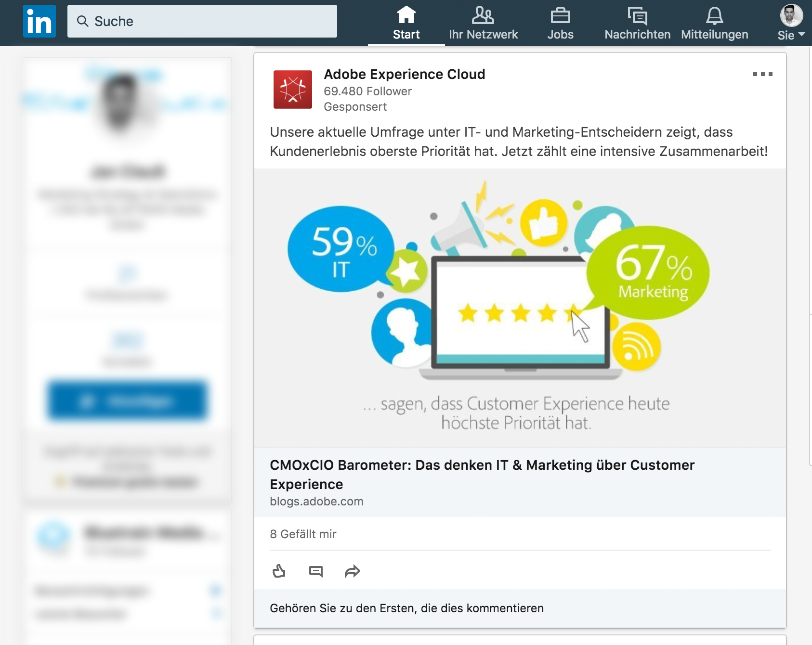Share the post with arrow icon

[353, 571]
